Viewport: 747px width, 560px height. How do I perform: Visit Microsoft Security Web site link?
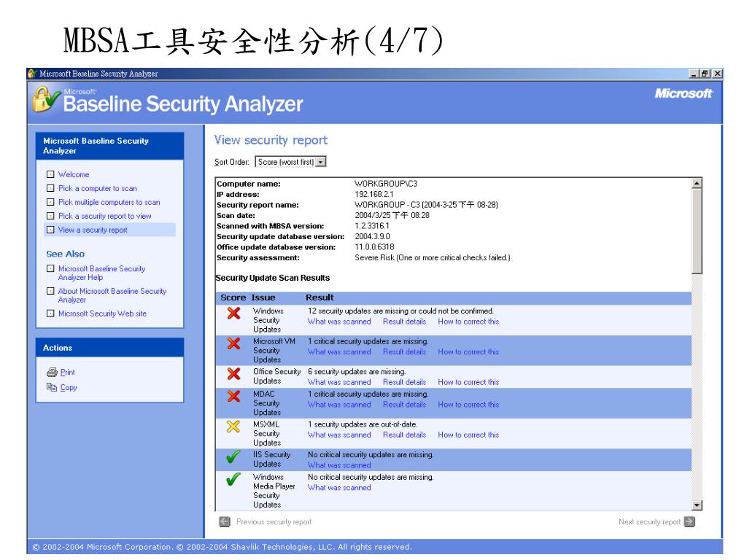pos(102,314)
